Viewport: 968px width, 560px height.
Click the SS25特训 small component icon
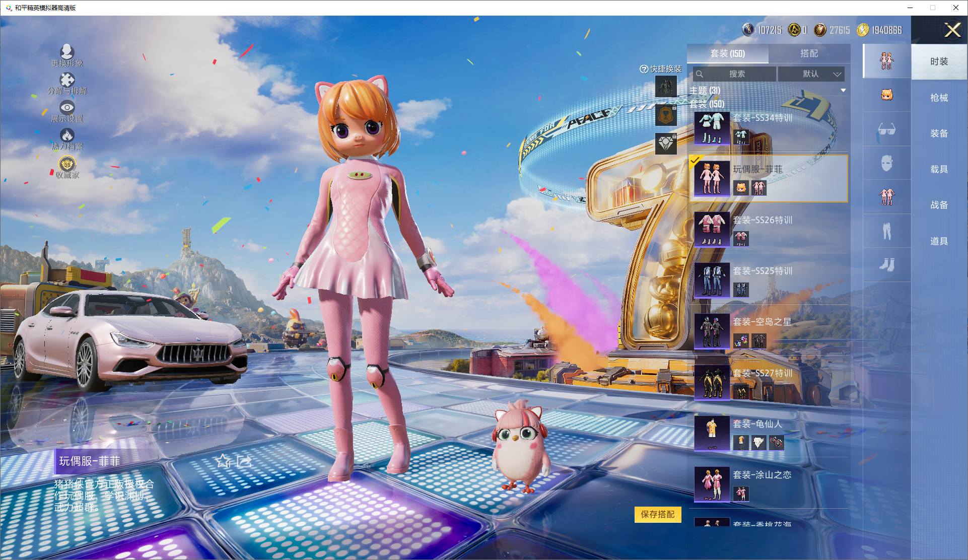[x=741, y=290]
